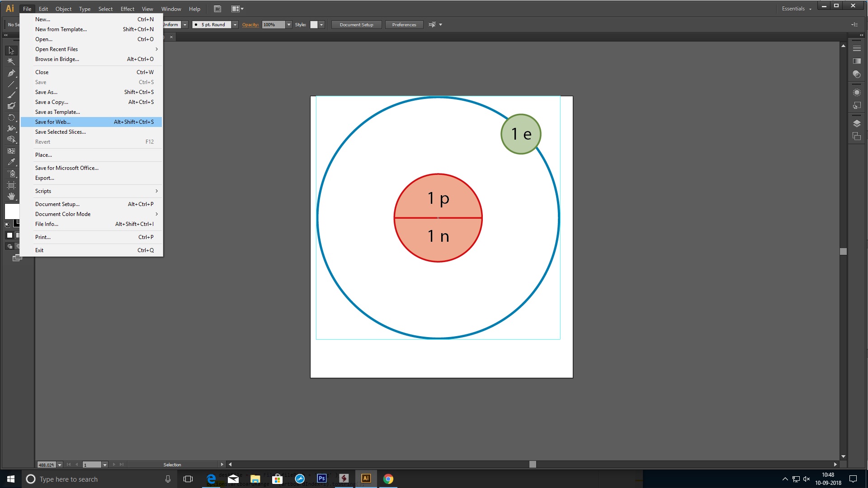Open the Gradient panel icon
This screenshot has height=488, width=868.
pyautogui.click(x=857, y=61)
